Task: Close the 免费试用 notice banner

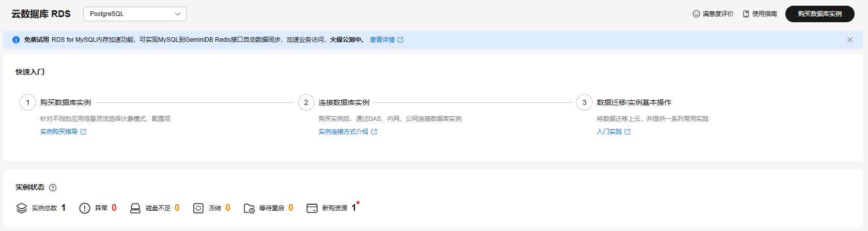Action: tap(849, 40)
